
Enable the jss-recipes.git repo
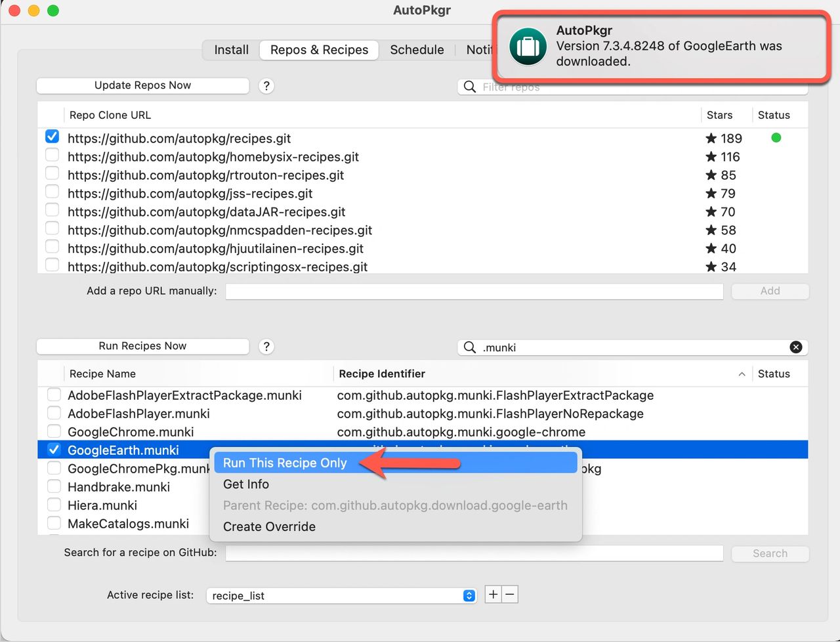pyautogui.click(x=52, y=192)
